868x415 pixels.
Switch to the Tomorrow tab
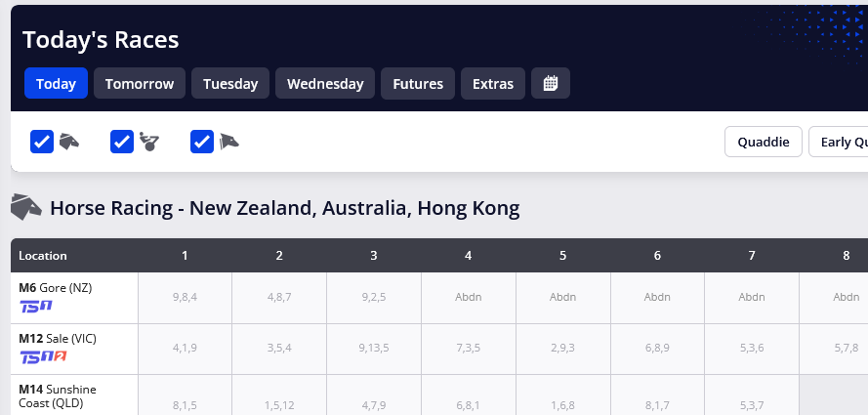coord(140,84)
